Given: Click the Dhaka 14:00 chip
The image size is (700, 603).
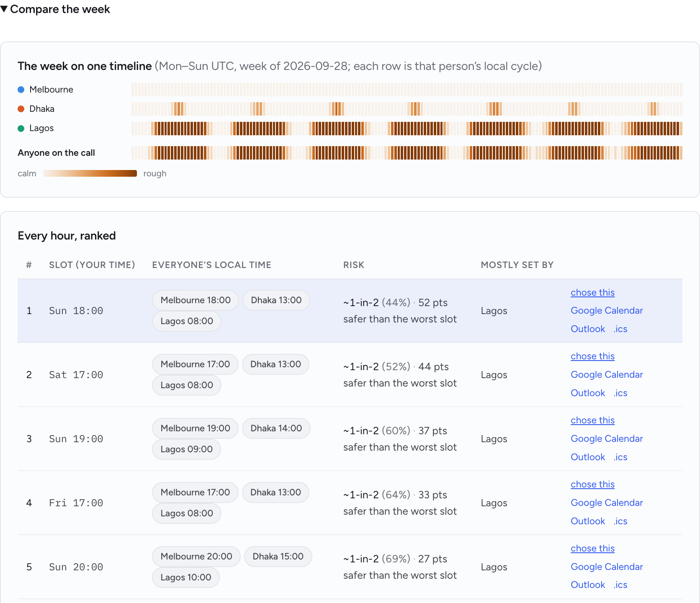Looking at the screenshot, I should [276, 428].
